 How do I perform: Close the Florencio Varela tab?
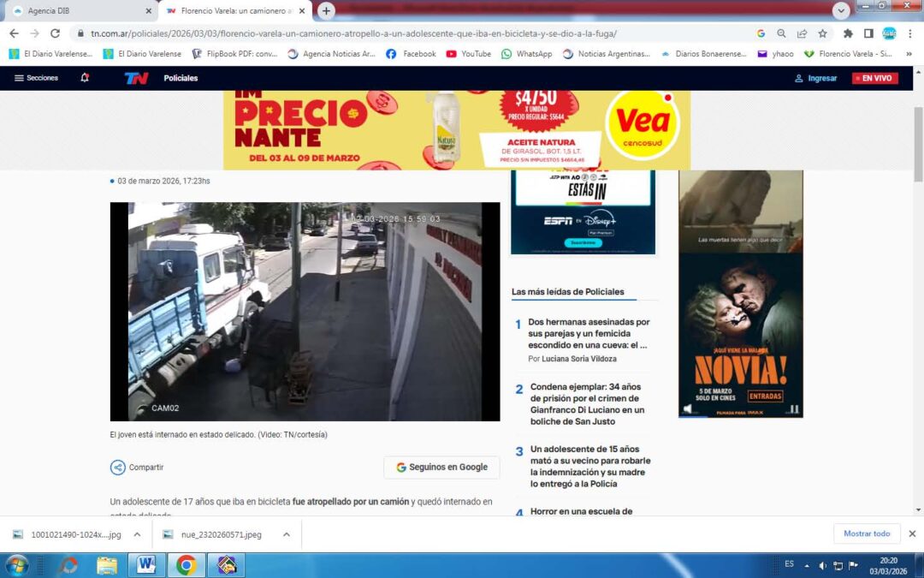302,10
